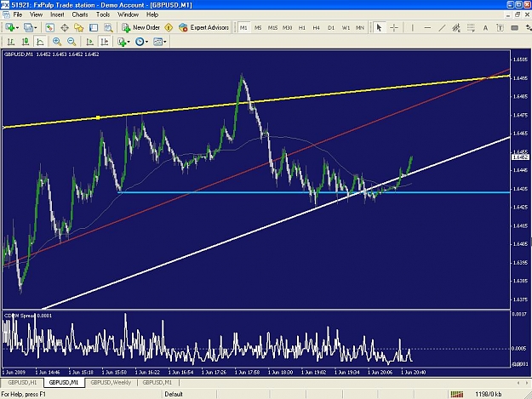
Task: Switch to the D1 timeframe
Action: pyautogui.click(x=331, y=28)
